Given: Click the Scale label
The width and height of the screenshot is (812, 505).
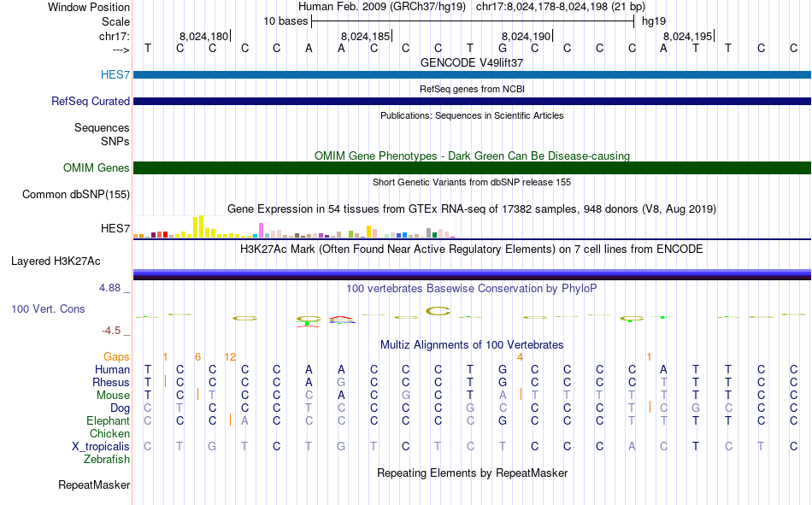Looking at the screenshot, I should [x=115, y=21].
